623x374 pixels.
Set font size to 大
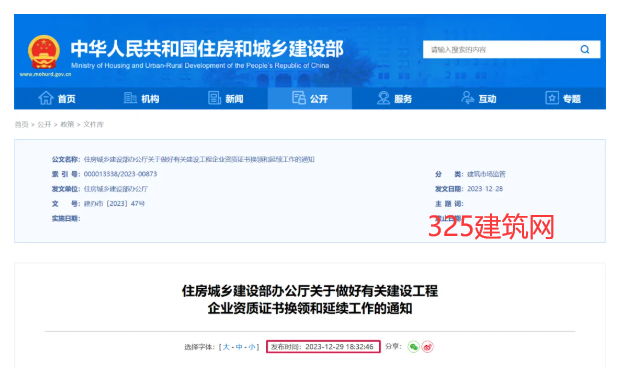[x=226, y=347]
